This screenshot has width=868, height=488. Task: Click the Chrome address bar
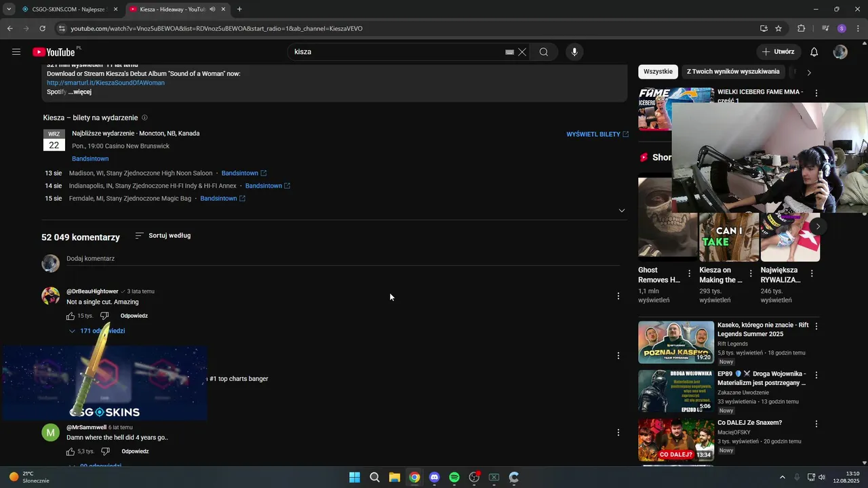(x=407, y=28)
